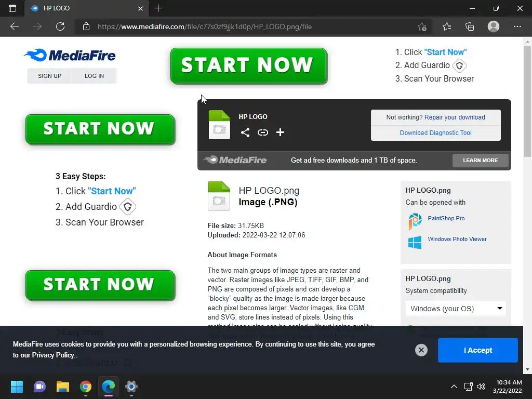Image resolution: width=532 pixels, height=399 pixels.
Task: Reload the page with the refresh icon
Action: [60, 26]
